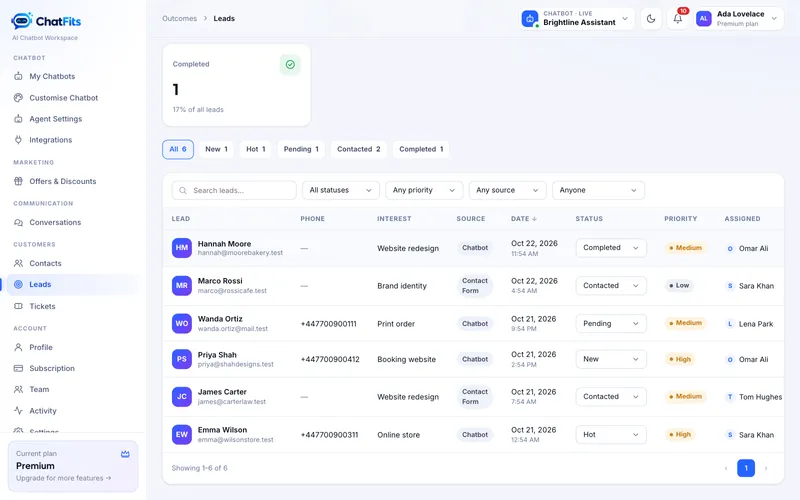The image size is (800, 500).
Task: Click Priya Shah's High priority badge
Action: point(680,359)
